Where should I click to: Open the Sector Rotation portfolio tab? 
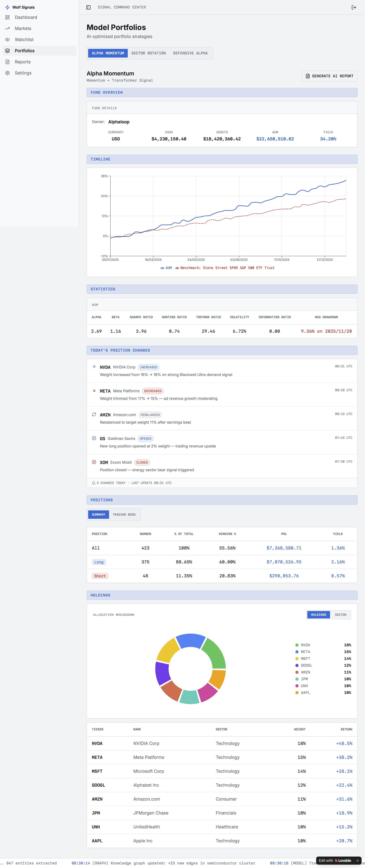(x=148, y=53)
